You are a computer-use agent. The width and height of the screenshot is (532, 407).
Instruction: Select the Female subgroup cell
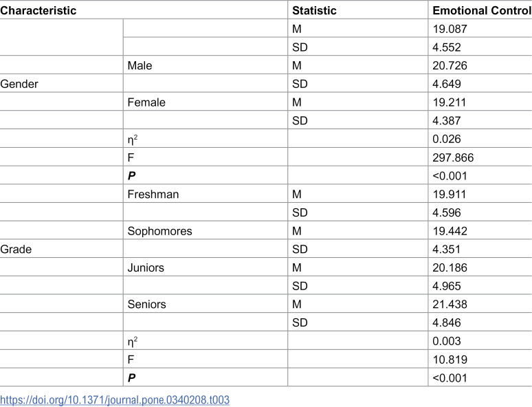pos(146,102)
